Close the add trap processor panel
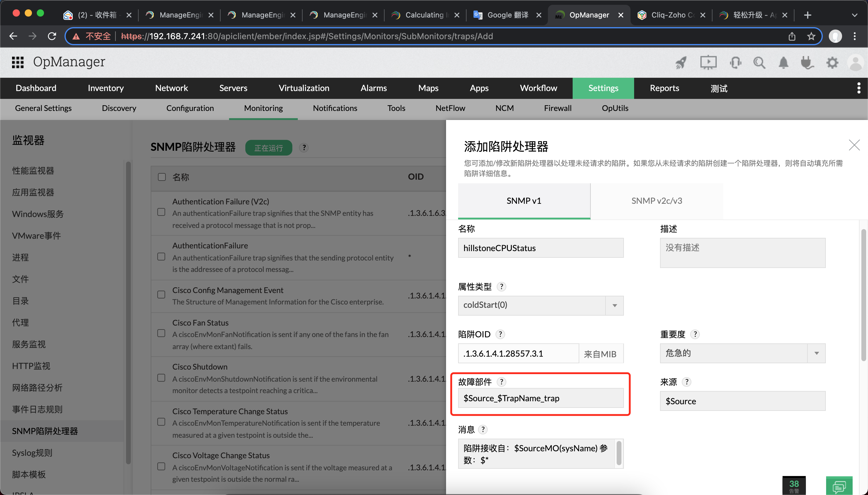 pyautogui.click(x=854, y=145)
